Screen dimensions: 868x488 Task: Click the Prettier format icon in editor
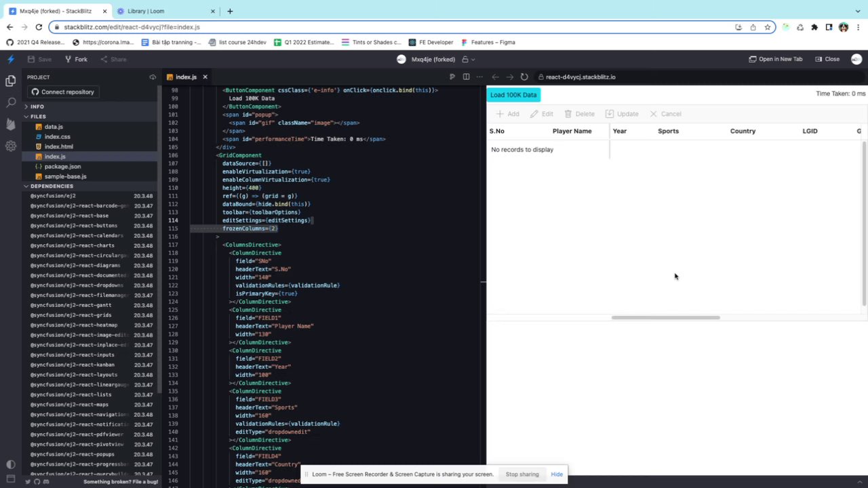coord(452,77)
